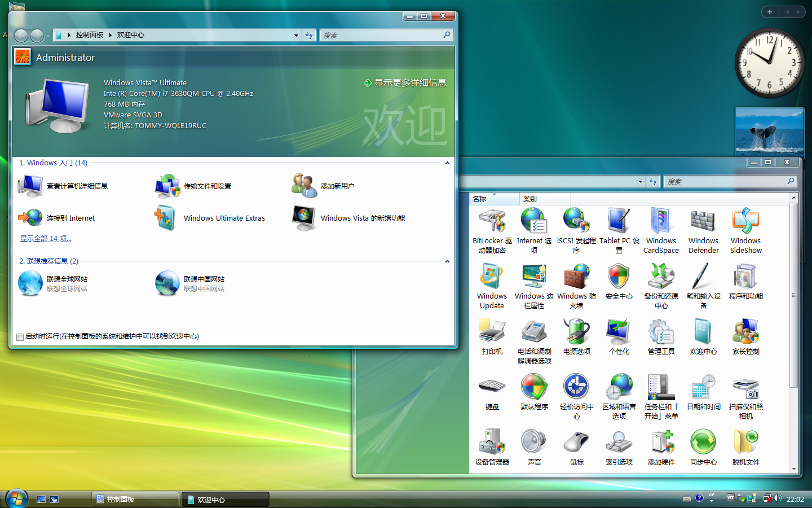This screenshot has height=508, width=812.
Task: Open address bar dropdown in 欢迎中心 window
Action: click(296, 35)
